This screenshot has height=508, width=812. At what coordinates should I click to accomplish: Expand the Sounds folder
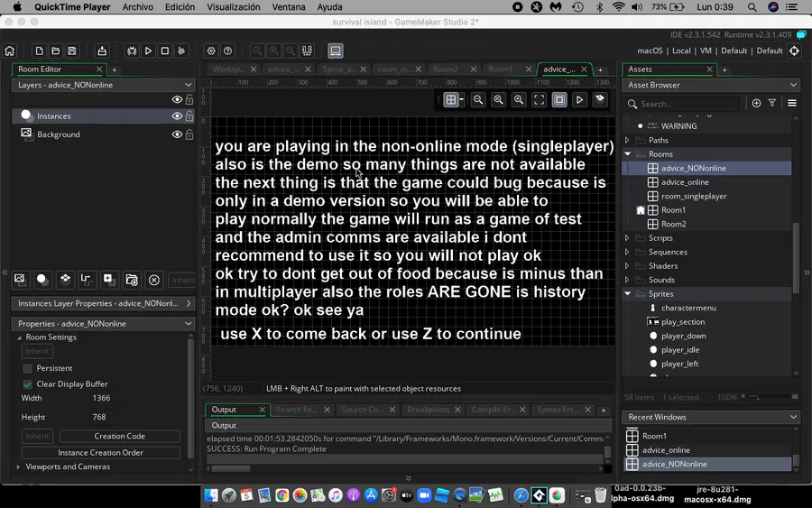[x=627, y=280]
